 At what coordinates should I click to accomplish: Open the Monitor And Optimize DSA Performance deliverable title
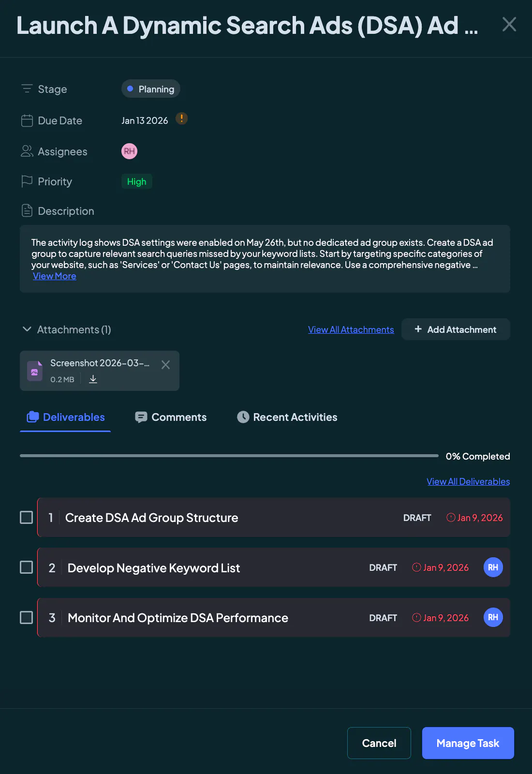tap(178, 618)
